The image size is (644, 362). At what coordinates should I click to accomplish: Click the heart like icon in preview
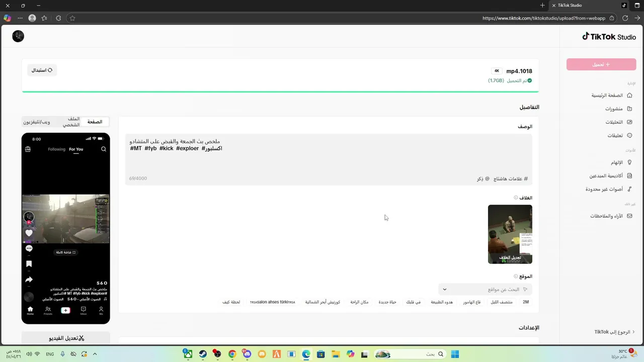(x=29, y=233)
